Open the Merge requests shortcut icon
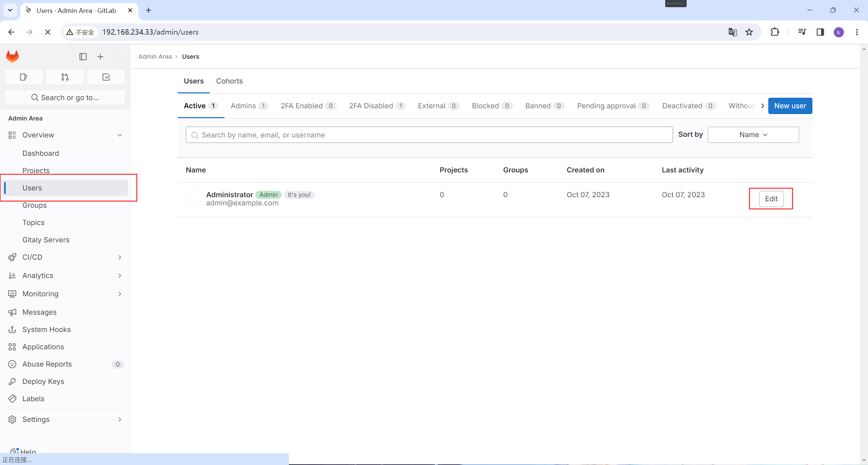The image size is (868, 465). tap(65, 77)
